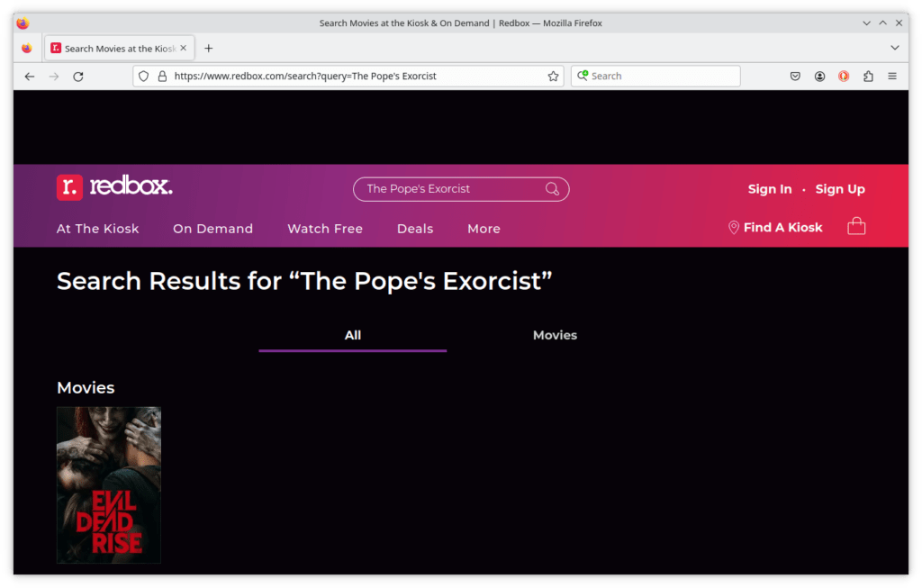Switch to the Movies results tab
Viewport: 922px width, 588px height.
[555, 335]
